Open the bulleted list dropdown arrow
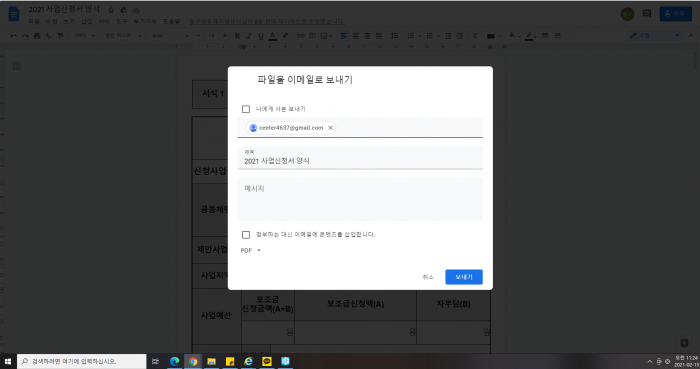Viewport: 700px width, 369px height. pos(438,36)
